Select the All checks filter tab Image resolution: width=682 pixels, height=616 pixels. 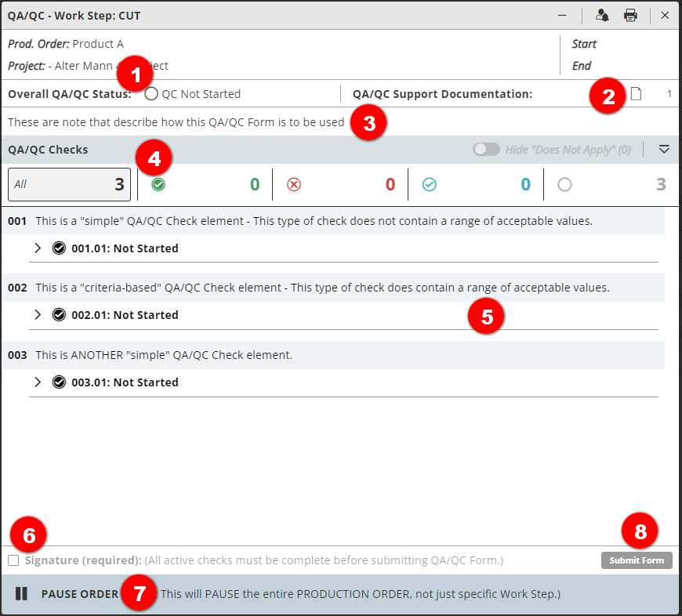[x=69, y=185]
